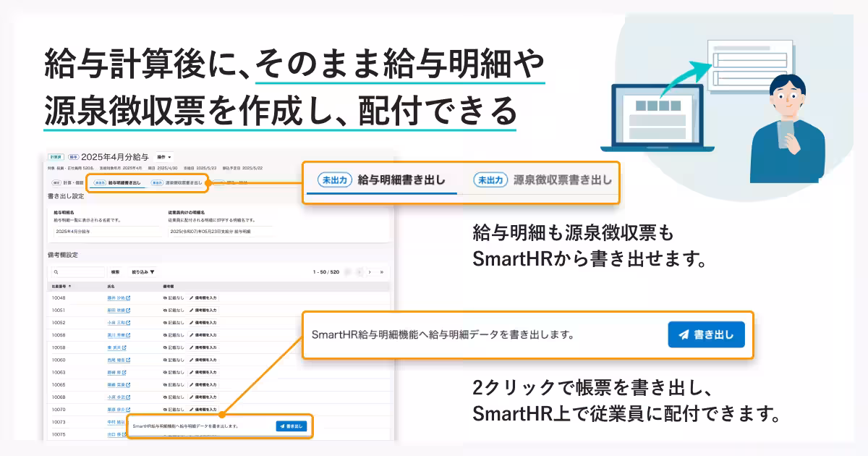
Task: Toggle the 記載なし eye icon for employee 10060
Action: [163, 360]
